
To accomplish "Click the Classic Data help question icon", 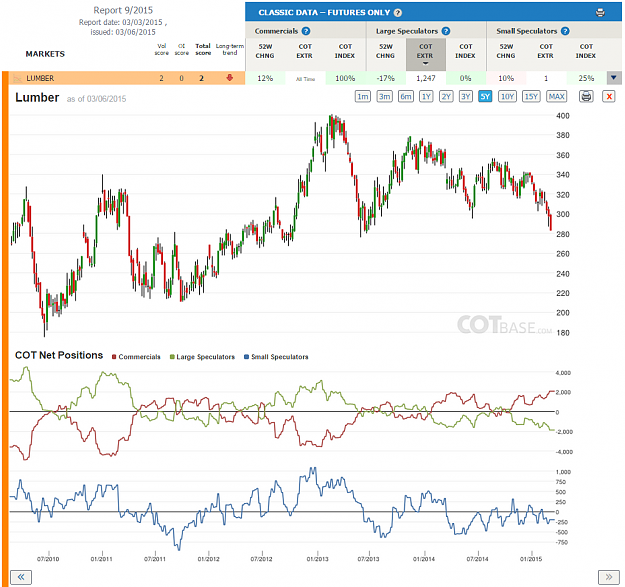I will [x=398, y=13].
